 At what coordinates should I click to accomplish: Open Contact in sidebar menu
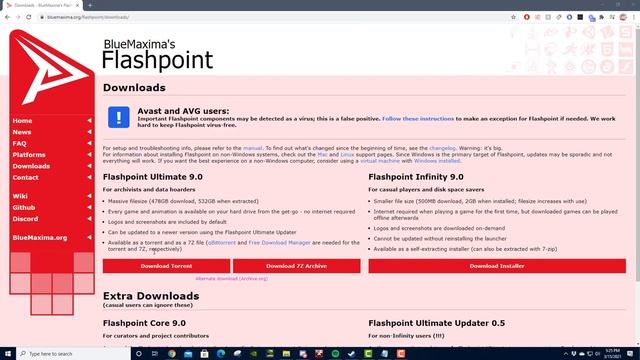click(x=25, y=178)
